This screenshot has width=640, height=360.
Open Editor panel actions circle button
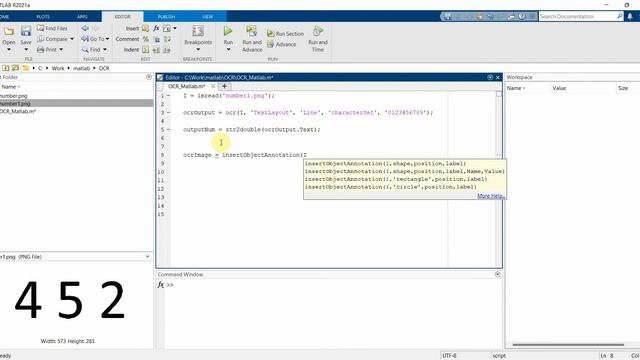(x=490, y=77)
